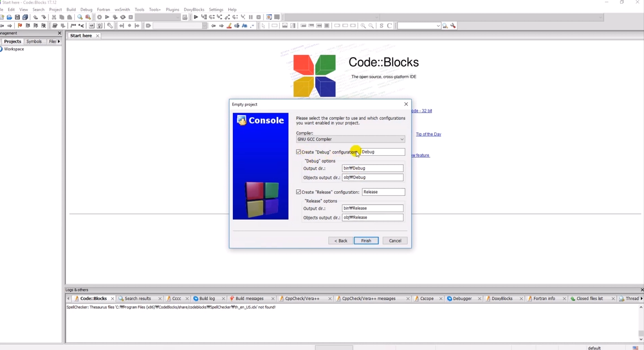Open the DoxyBlocks menu

coord(194,9)
